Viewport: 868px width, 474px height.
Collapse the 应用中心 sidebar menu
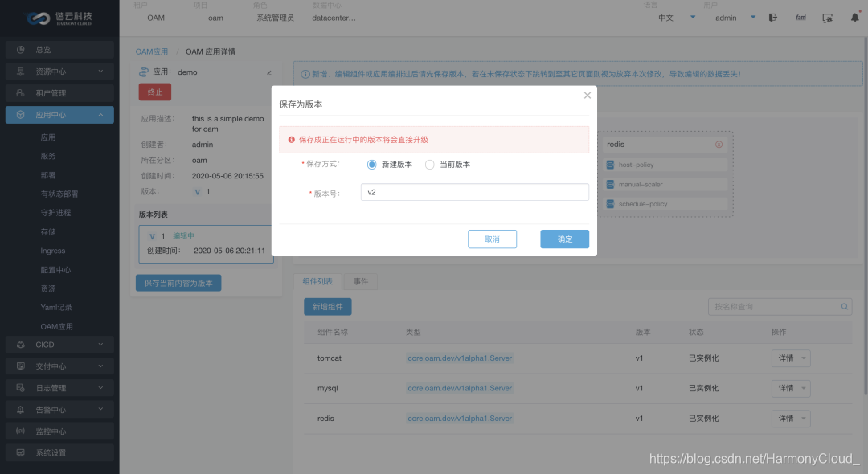tap(59, 115)
